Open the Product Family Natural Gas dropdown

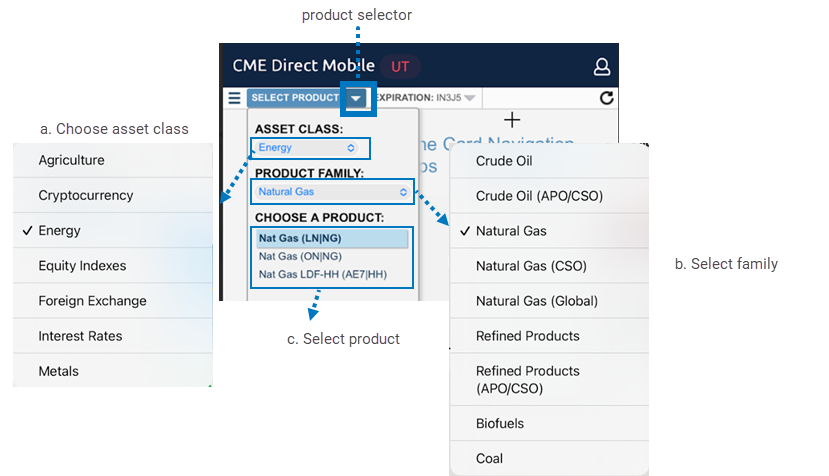point(332,191)
